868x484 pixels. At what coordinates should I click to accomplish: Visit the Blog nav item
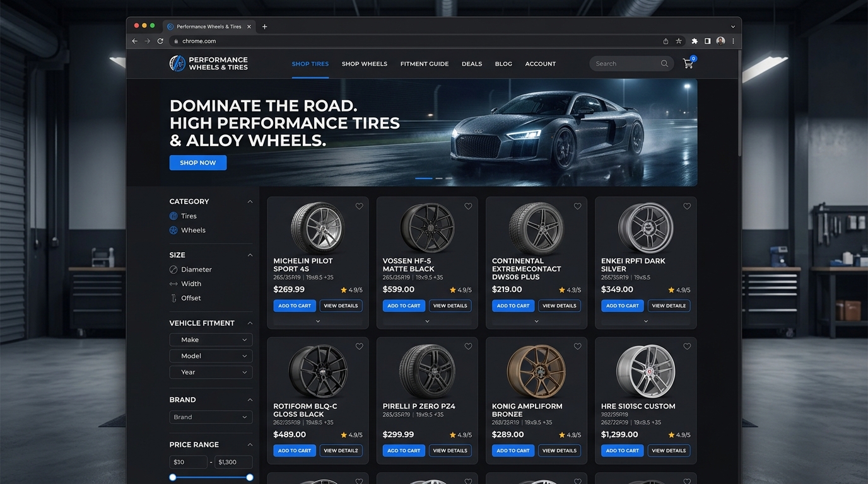(503, 64)
